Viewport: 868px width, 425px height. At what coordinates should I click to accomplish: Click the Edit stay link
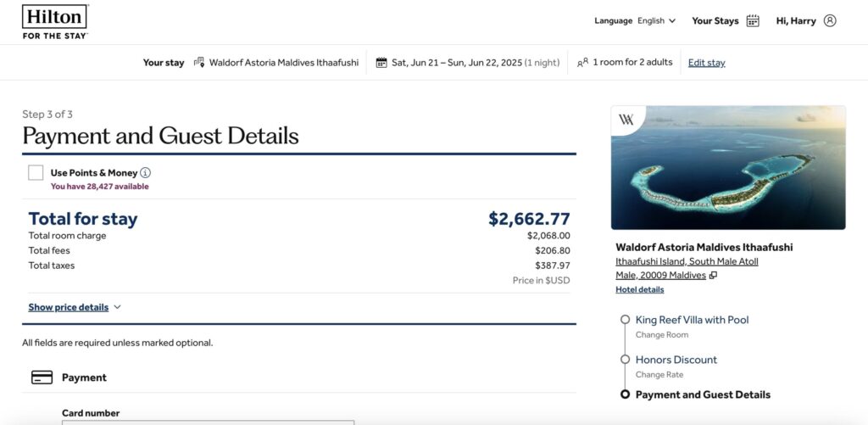[706, 63]
